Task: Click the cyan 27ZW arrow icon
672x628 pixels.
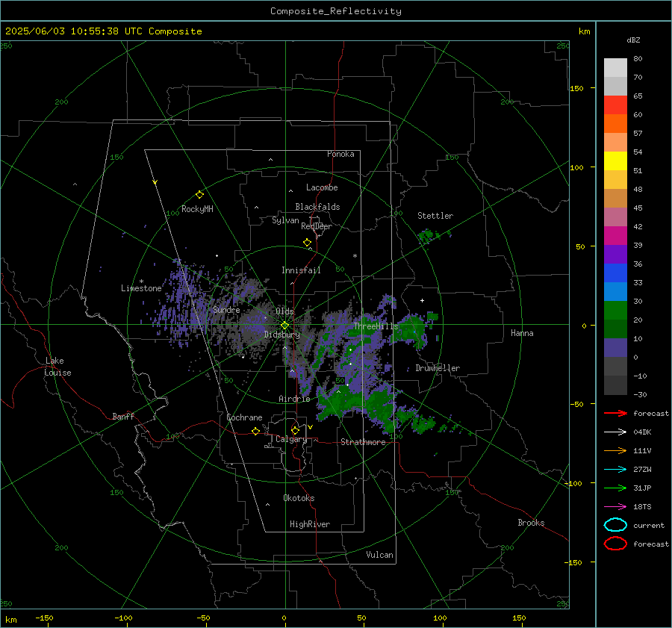Action: click(615, 469)
